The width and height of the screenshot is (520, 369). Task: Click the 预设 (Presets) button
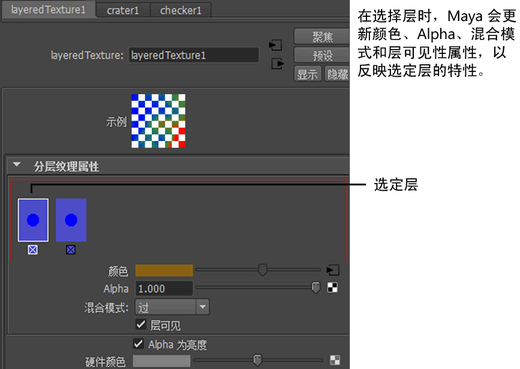coord(322,55)
